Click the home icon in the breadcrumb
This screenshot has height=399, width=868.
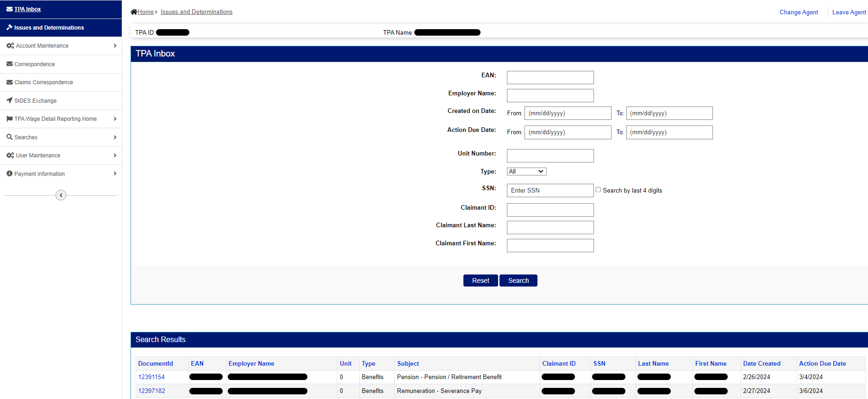point(134,12)
